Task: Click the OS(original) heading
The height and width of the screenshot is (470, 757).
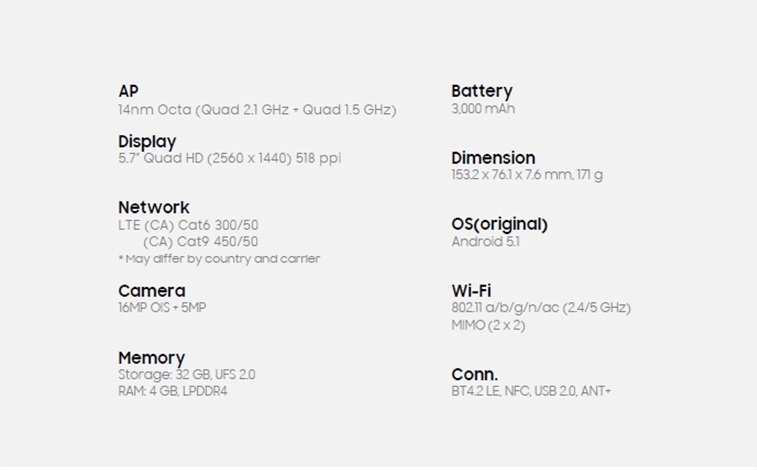Action: tap(500, 224)
